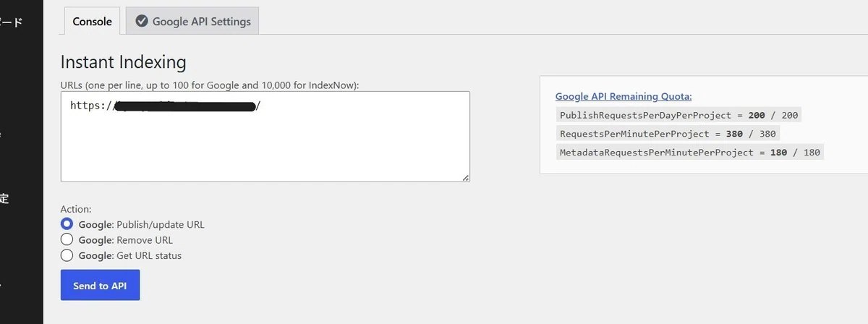Click the RequestsPerMinutePerProject quota line

click(668, 134)
